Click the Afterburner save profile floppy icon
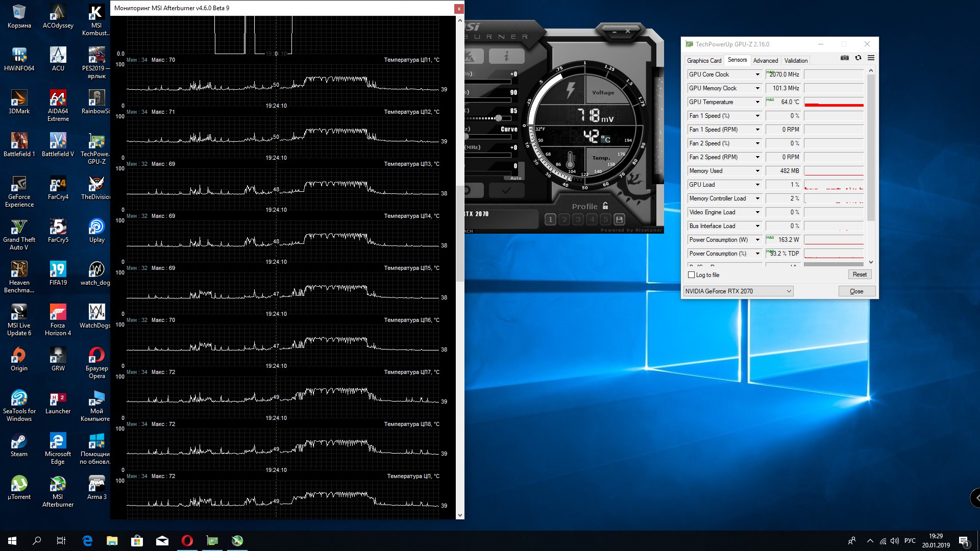 tap(619, 220)
